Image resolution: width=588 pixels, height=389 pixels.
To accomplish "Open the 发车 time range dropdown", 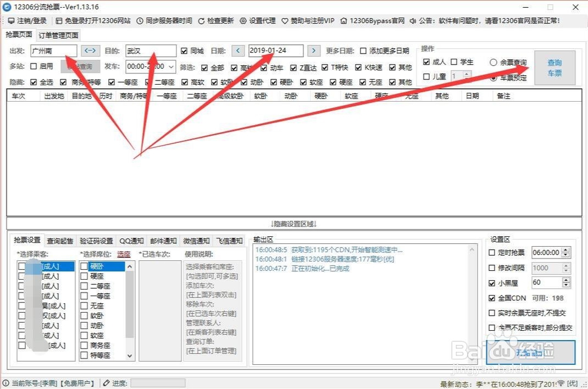I will click(171, 67).
